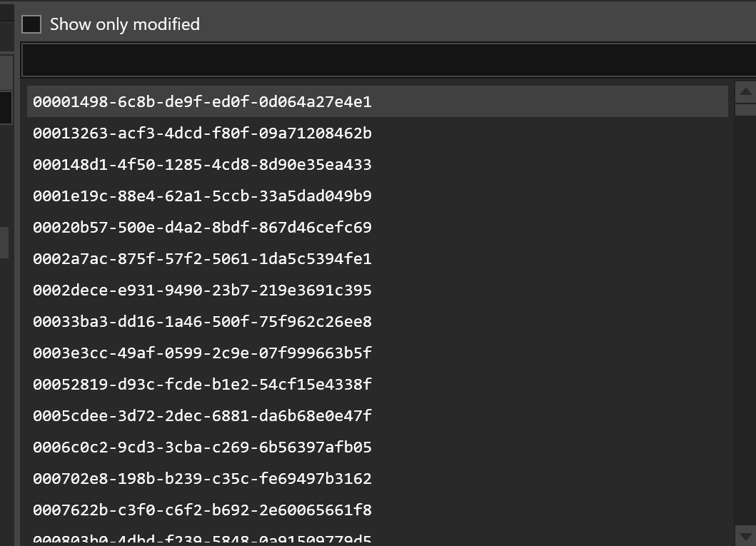Click the search filter input field

pos(385,60)
